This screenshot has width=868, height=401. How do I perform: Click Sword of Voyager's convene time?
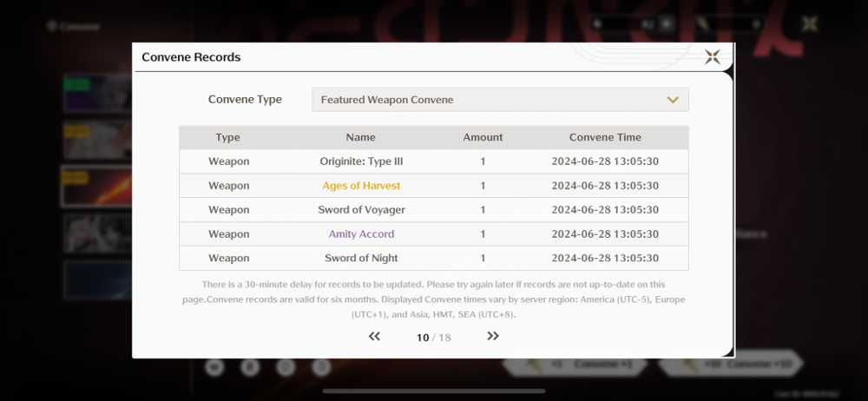(605, 210)
